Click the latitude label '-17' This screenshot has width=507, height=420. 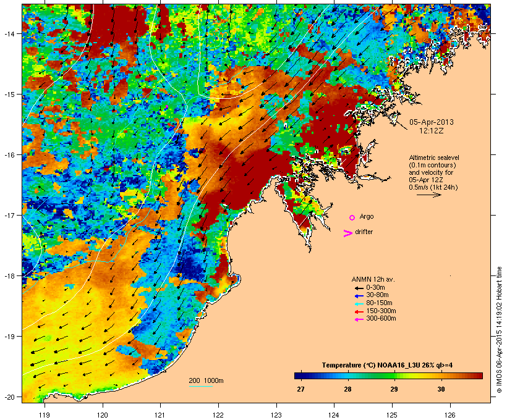(x=9, y=216)
